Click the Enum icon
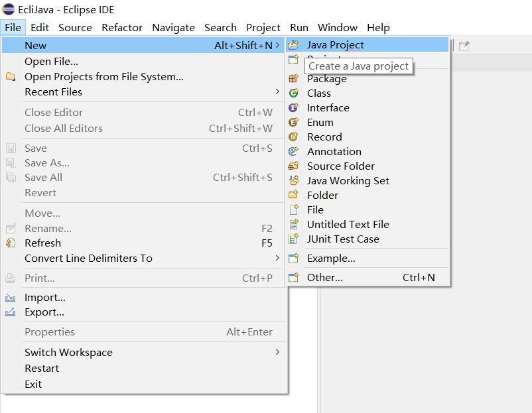Image resolution: width=532 pixels, height=413 pixels. (x=293, y=122)
